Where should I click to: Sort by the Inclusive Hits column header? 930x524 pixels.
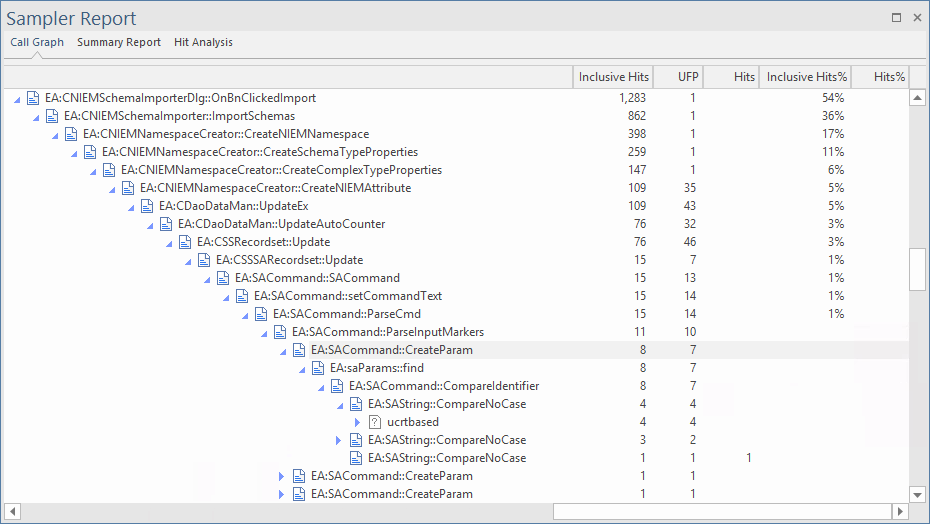click(x=613, y=77)
